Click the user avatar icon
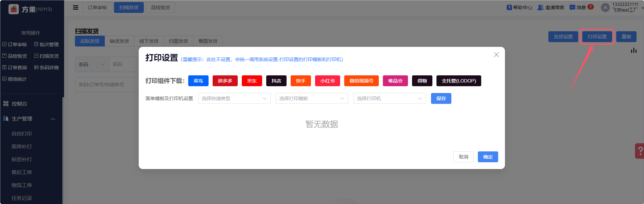This screenshot has width=644, height=204. (605, 7)
